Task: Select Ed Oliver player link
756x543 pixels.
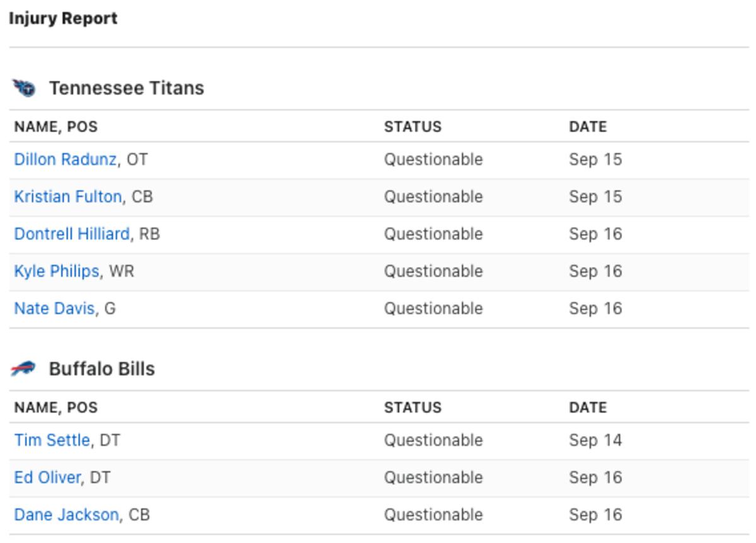Action: click(47, 477)
